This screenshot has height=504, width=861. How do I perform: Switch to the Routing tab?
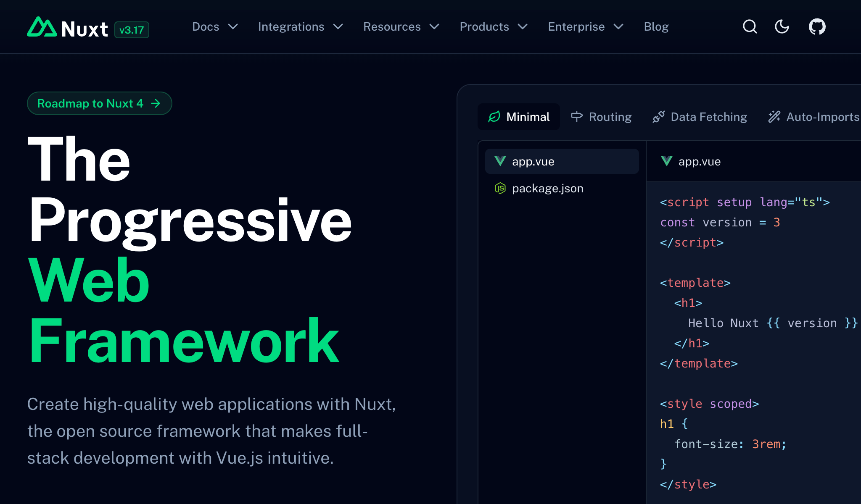click(601, 117)
